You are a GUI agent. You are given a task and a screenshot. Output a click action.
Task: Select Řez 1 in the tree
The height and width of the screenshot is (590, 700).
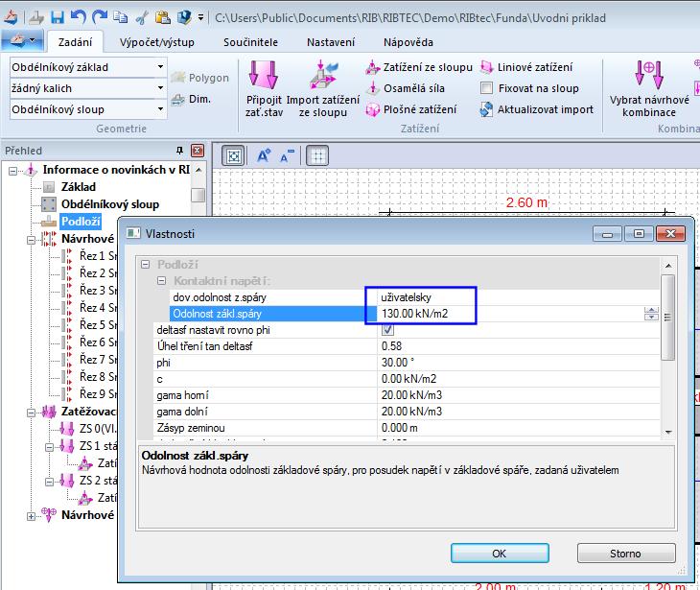coord(97,256)
